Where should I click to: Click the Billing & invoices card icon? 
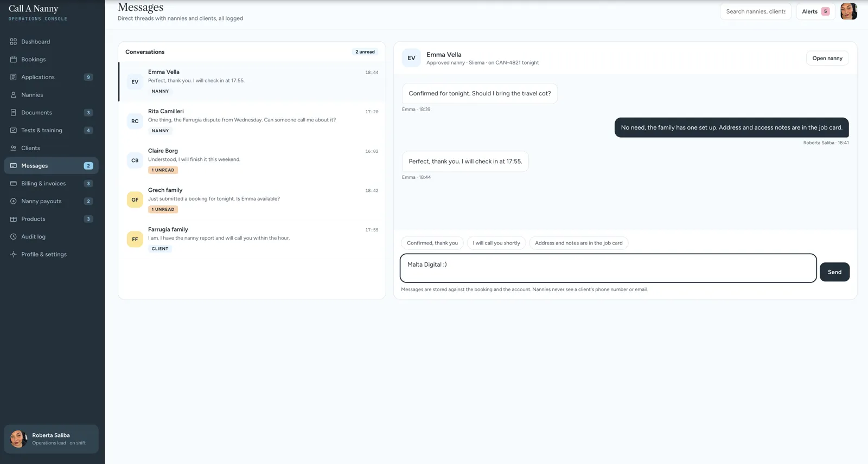(x=14, y=184)
